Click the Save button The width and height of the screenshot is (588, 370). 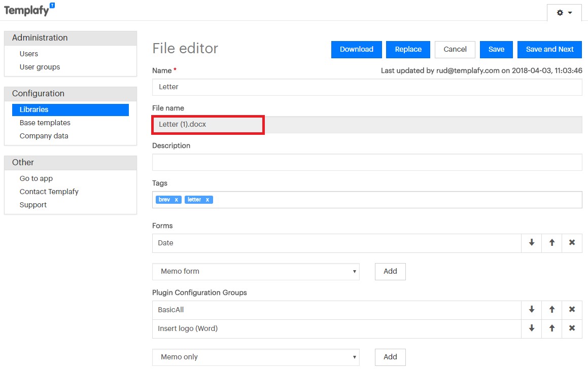(496, 50)
